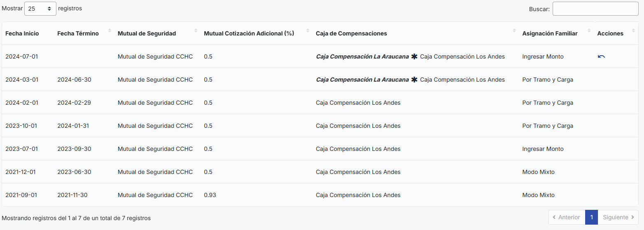Click the 0.93 cotización value cell
Viewport: 644px width, 230px height.
point(210,195)
